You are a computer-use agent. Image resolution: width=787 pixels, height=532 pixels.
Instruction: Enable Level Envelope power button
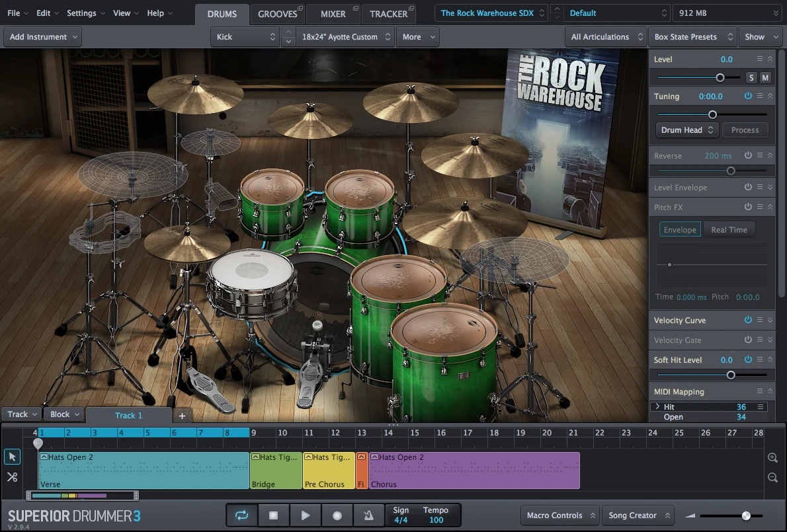tap(748, 187)
